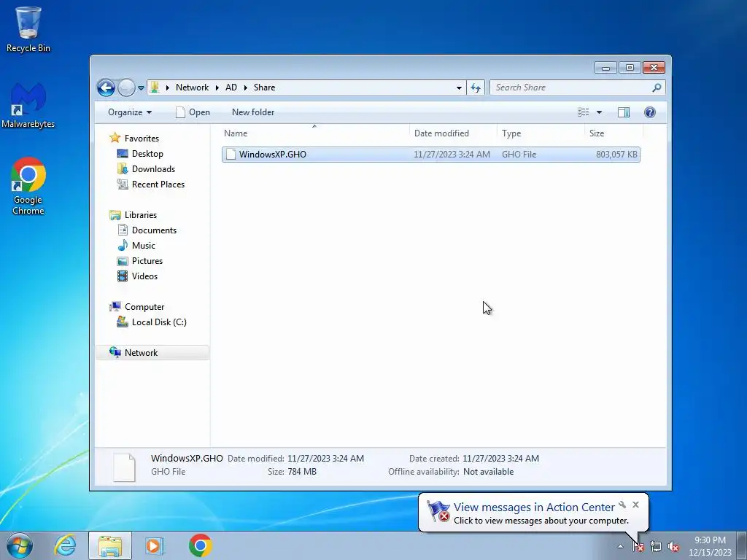The image size is (747, 560).
Task: Toggle the preview pane button
Action: pos(624,112)
